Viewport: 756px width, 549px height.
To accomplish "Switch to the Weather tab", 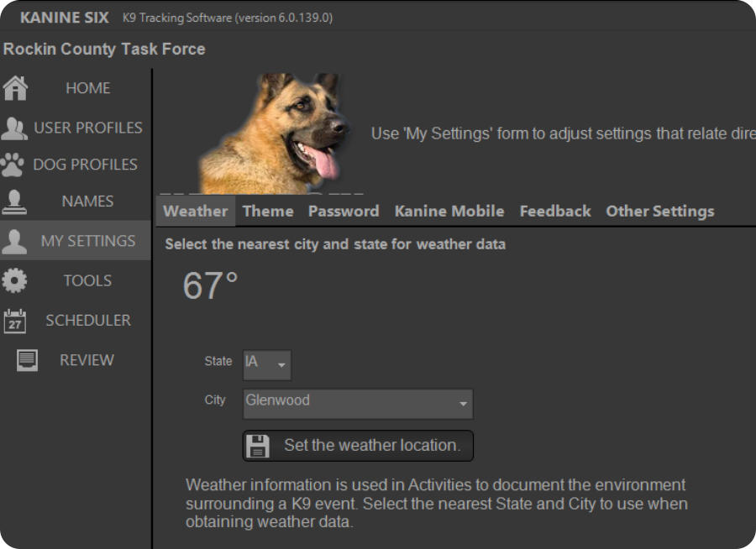I will pyautogui.click(x=195, y=211).
